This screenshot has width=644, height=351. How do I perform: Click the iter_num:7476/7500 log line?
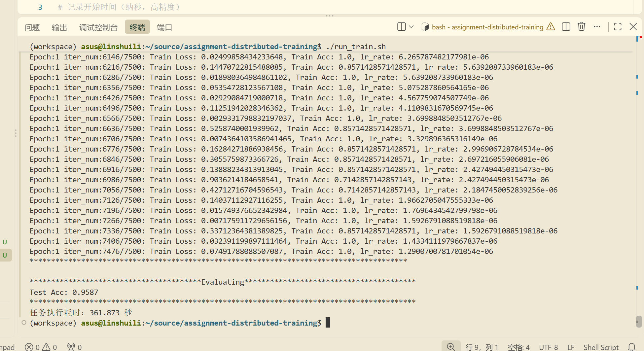pos(261,251)
